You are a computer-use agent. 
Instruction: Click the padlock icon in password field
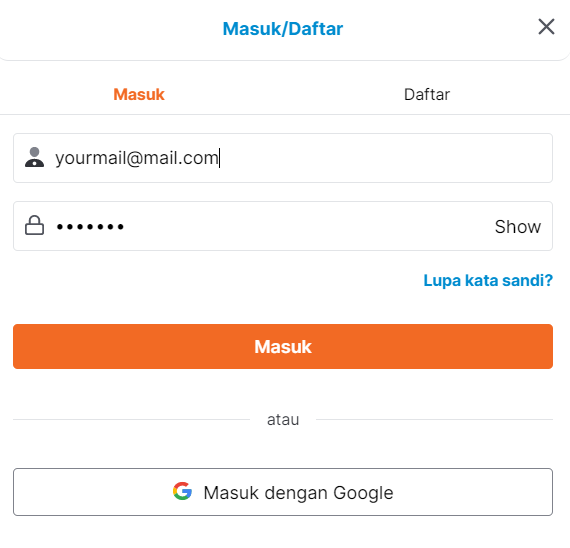(x=35, y=225)
